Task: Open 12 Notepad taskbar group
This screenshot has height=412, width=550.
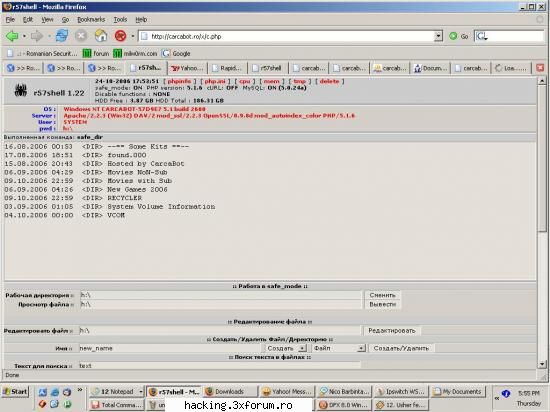Action: (117, 392)
